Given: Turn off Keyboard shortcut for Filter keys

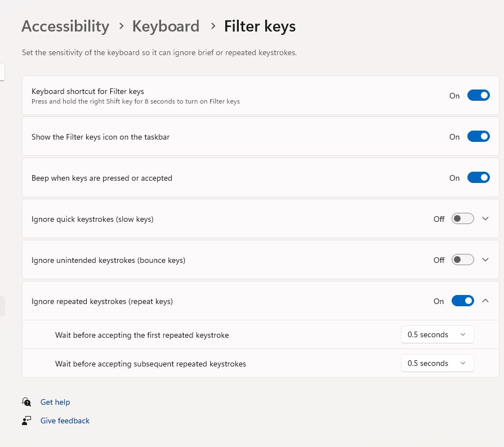Looking at the screenshot, I should pyautogui.click(x=478, y=96).
